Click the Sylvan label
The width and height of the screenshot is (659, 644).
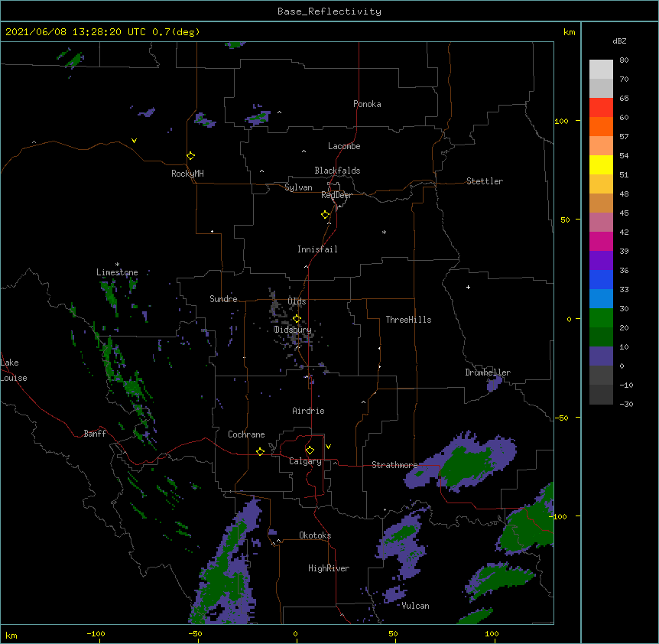point(298,187)
